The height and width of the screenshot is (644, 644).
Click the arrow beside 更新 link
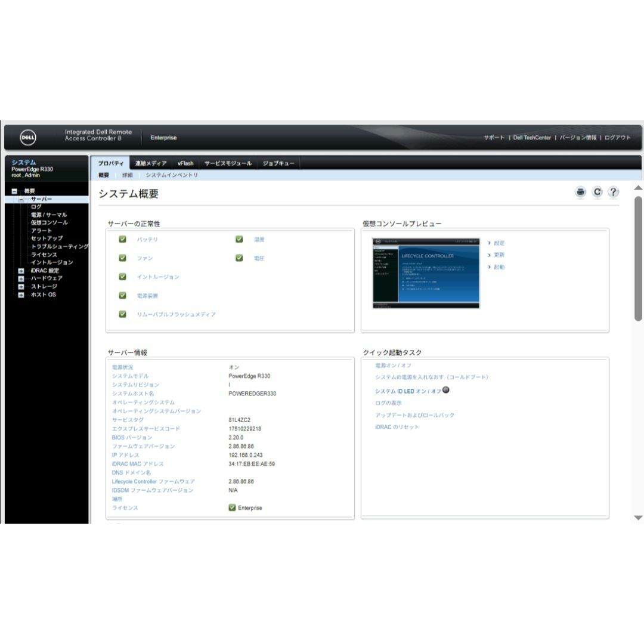(x=489, y=255)
